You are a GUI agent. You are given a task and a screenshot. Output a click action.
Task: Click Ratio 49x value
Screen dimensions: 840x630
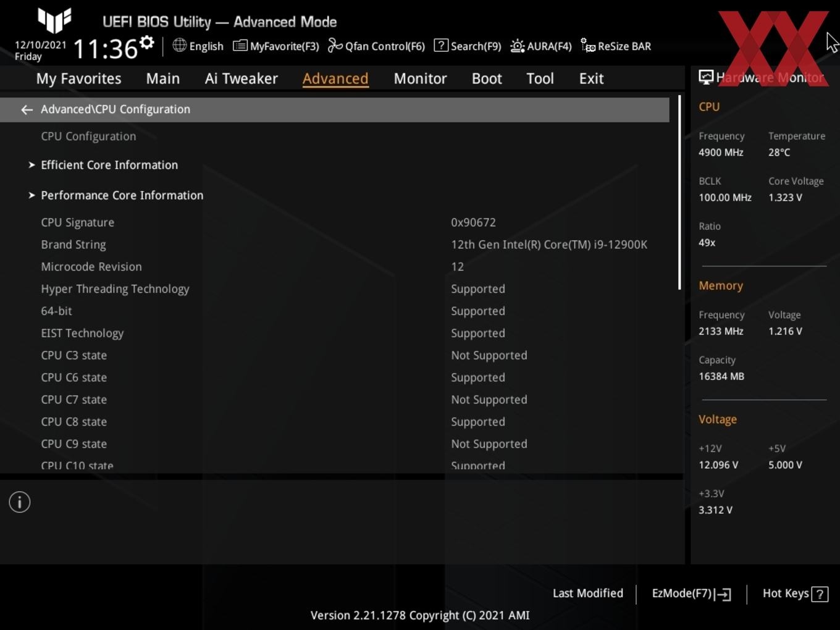click(x=707, y=243)
